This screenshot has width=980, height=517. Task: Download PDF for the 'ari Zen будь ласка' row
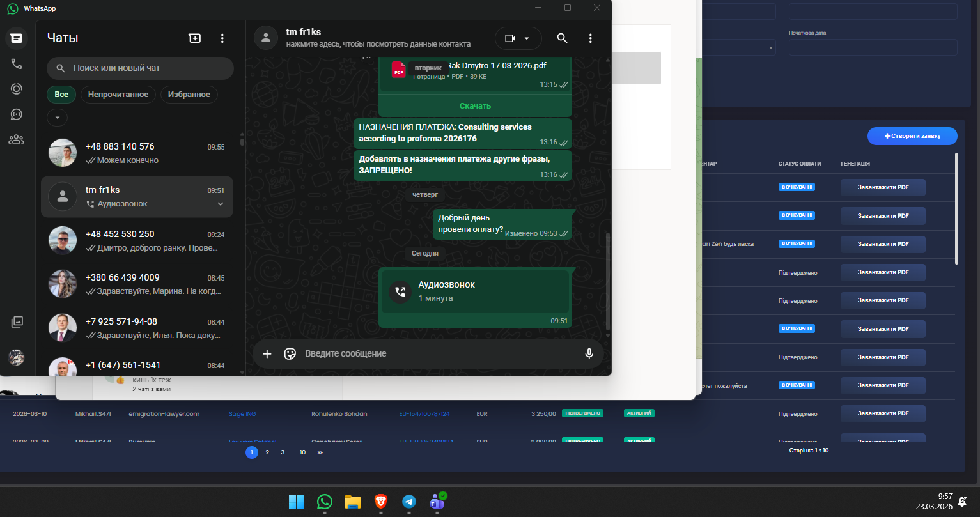(883, 244)
